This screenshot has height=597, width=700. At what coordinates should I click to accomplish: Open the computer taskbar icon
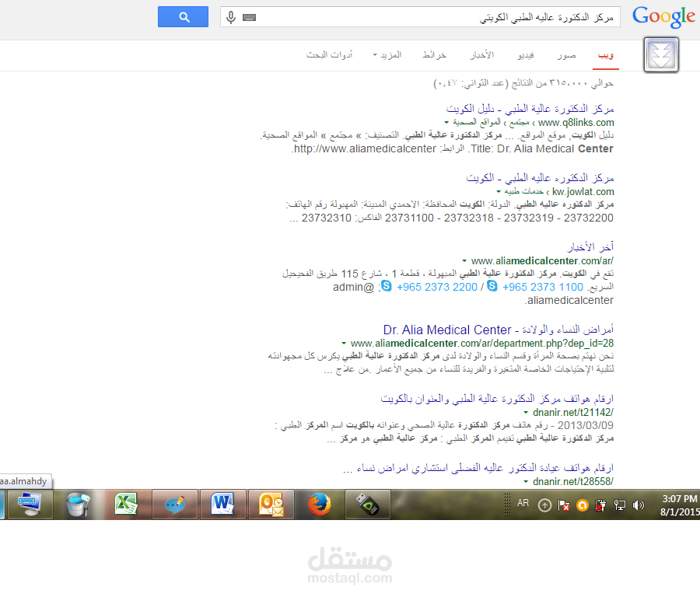(x=30, y=504)
